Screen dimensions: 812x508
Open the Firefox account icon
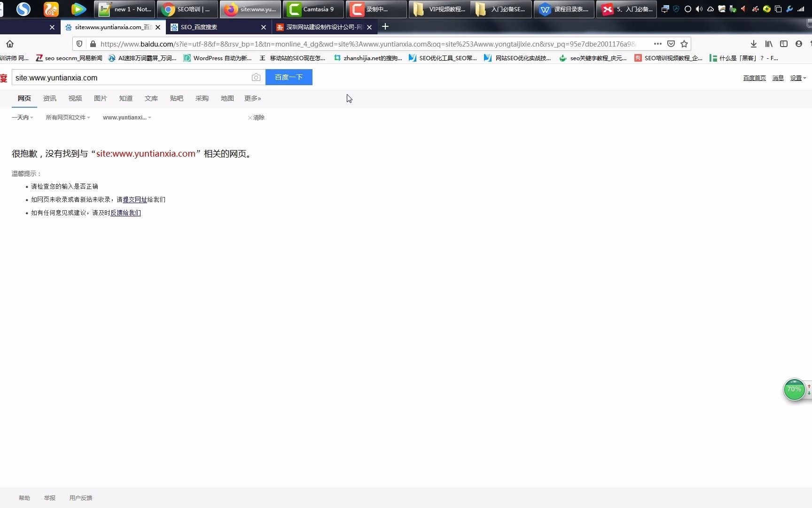(x=799, y=44)
